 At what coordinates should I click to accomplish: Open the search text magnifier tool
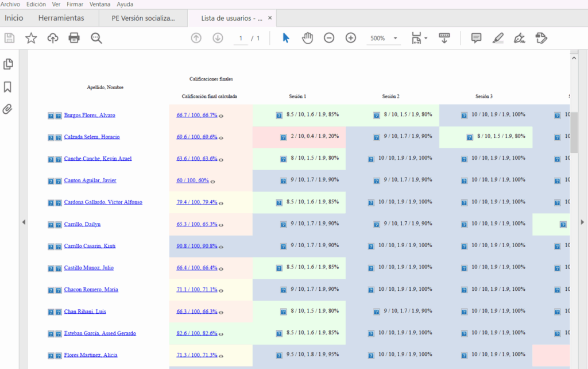(x=96, y=38)
